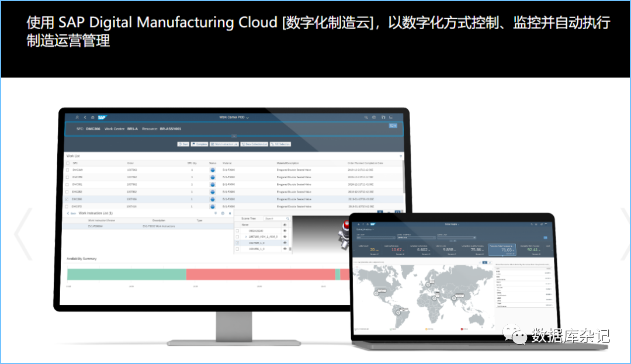
Task: Toggle visibility of the 1867160_ASM scene node
Action: pos(285,237)
